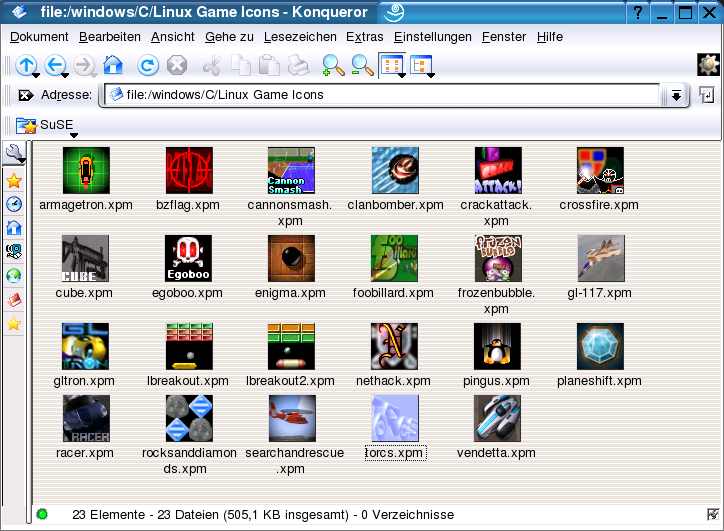The height and width of the screenshot is (531, 724).
Task: Open the History clock sidebar panel
Action: tap(14, 204)
